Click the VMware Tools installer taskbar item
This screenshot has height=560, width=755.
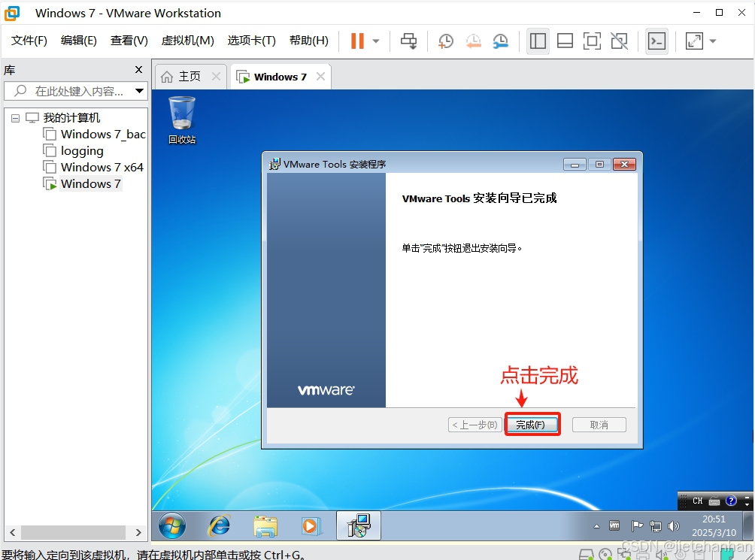(x=359, y=525)
